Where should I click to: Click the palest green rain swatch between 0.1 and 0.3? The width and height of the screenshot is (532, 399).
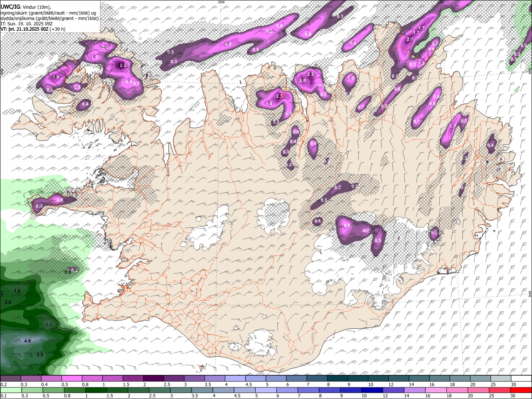[x=10, y=390]
